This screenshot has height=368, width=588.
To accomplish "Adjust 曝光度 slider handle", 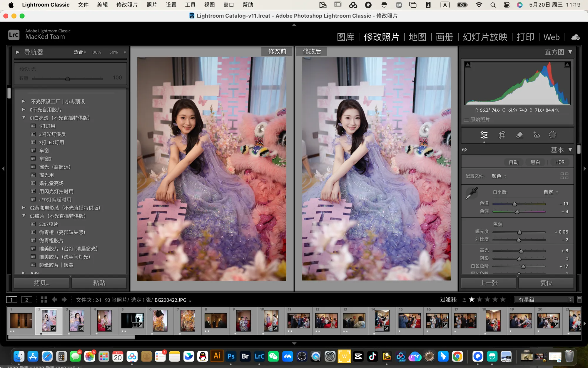I will point(519,232).
